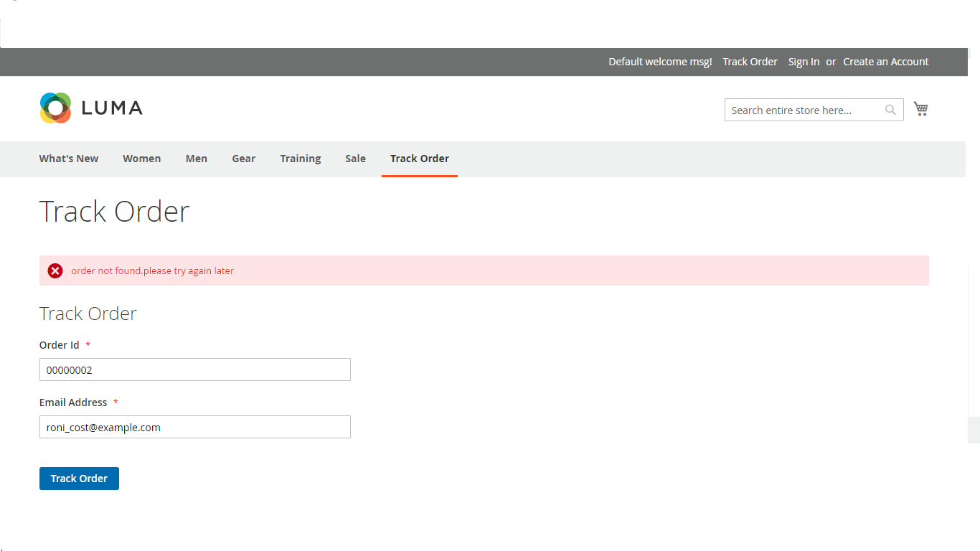The width and height of the screenshot is (980, 551).
Task: Open the shopping cart icon
Action: pos(920,108)
